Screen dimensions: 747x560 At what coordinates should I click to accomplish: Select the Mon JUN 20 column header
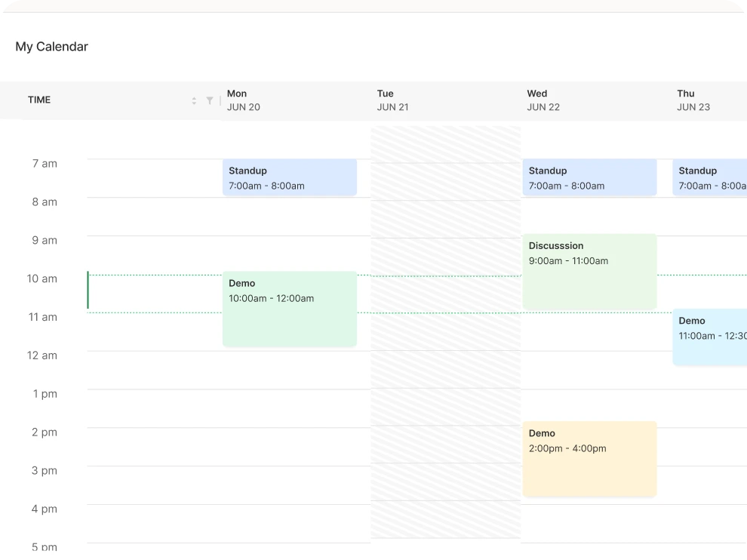[244, 100]
